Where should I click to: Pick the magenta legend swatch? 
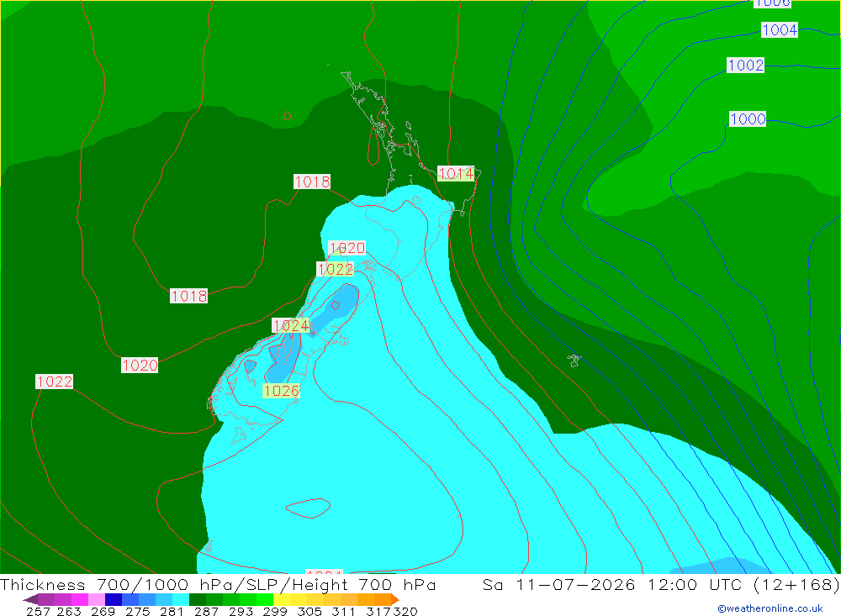point(80,599)
